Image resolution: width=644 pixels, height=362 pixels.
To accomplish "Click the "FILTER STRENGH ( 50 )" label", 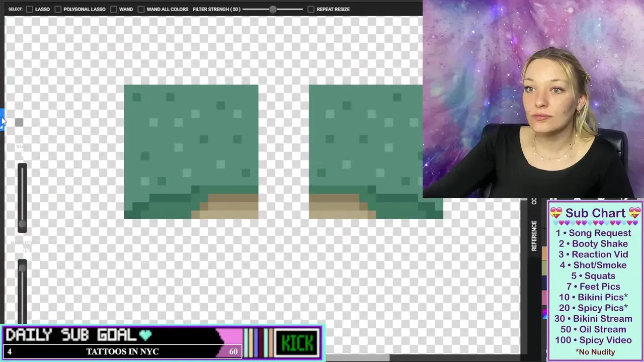I will 216,9.
